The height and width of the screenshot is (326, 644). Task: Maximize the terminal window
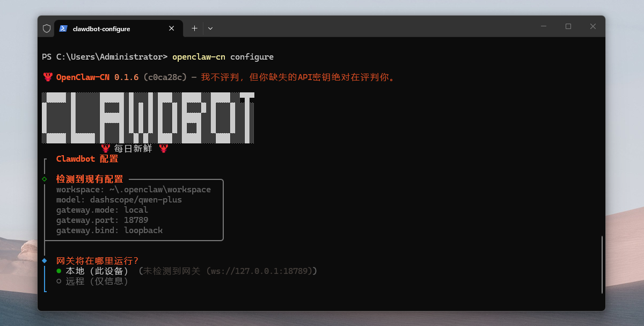pos(568,26)
